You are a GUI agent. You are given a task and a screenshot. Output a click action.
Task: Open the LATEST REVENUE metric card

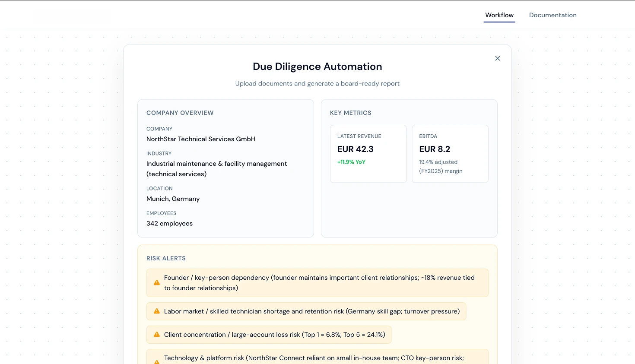click(x=368, y=154)
